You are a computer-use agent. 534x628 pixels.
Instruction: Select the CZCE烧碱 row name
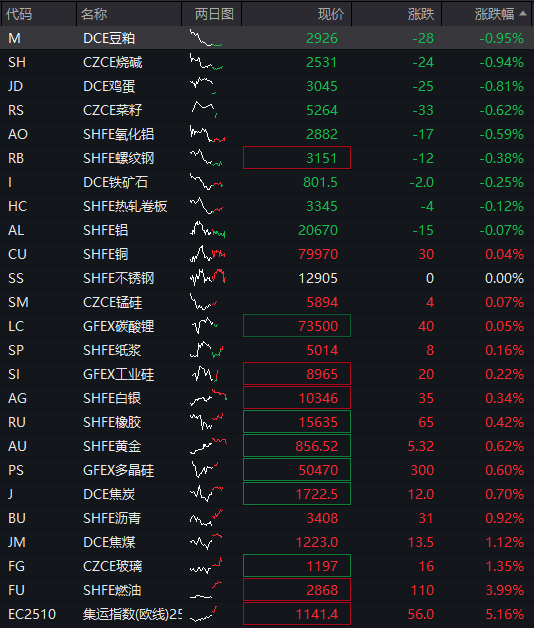[113, 62]
